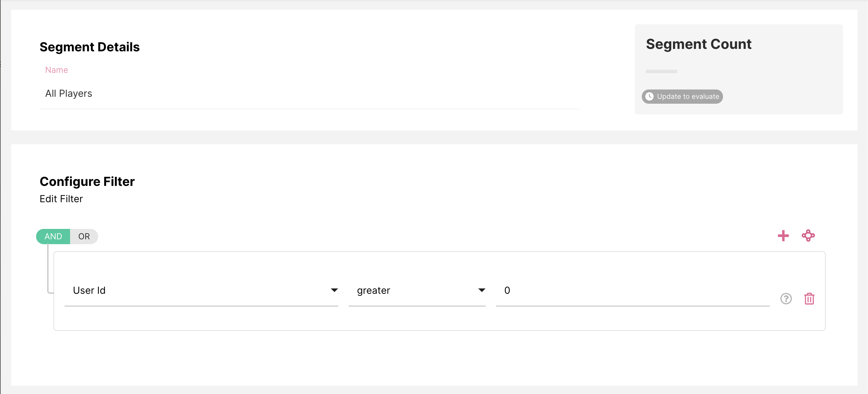This screenshot has height=394, width=868.
Task: Click the segment count placeholder bar
Action: tap(661, 71)
